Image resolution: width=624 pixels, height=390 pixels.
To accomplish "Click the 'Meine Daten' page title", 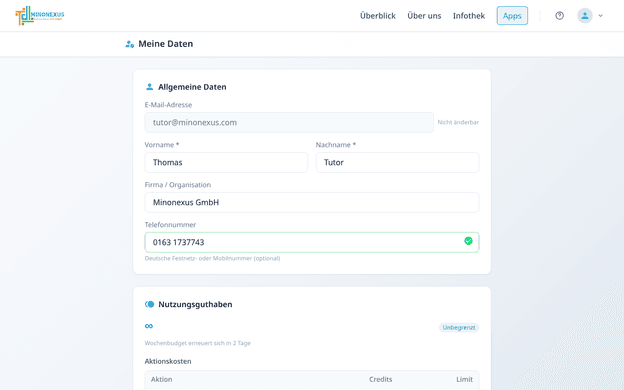I will click(166, 44).
